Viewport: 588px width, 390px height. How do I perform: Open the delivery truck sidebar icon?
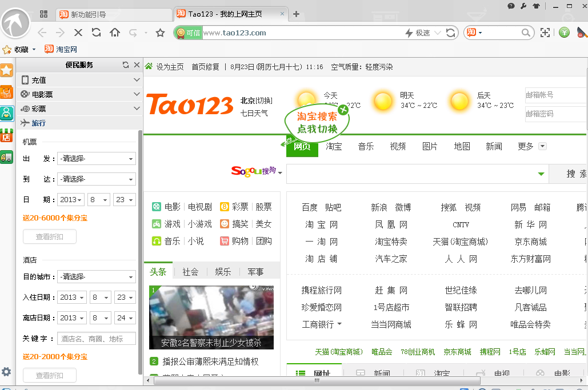click(x=6, y=158)
